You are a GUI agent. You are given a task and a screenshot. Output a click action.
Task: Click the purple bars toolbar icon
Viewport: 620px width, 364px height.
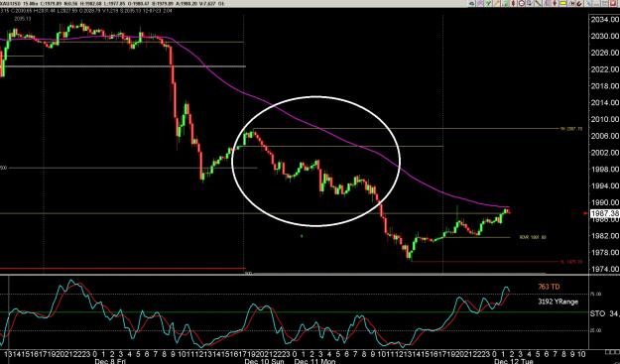coord(547,4)
